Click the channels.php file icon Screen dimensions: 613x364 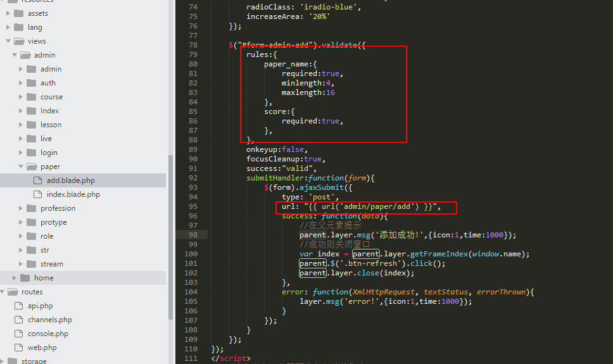(x=18, y=320)
